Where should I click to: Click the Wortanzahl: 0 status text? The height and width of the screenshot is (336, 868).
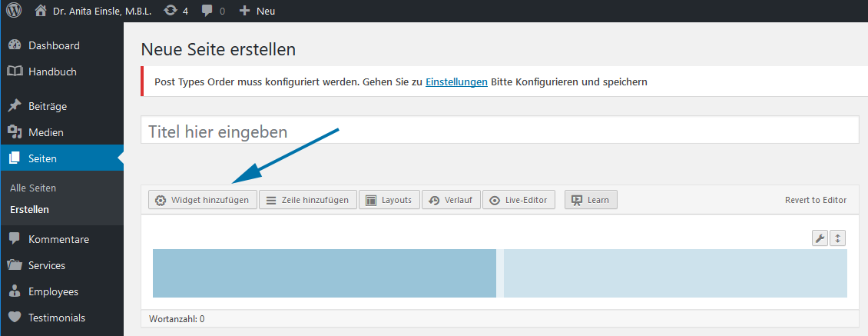pyautogui.click(x=177, y=319)
